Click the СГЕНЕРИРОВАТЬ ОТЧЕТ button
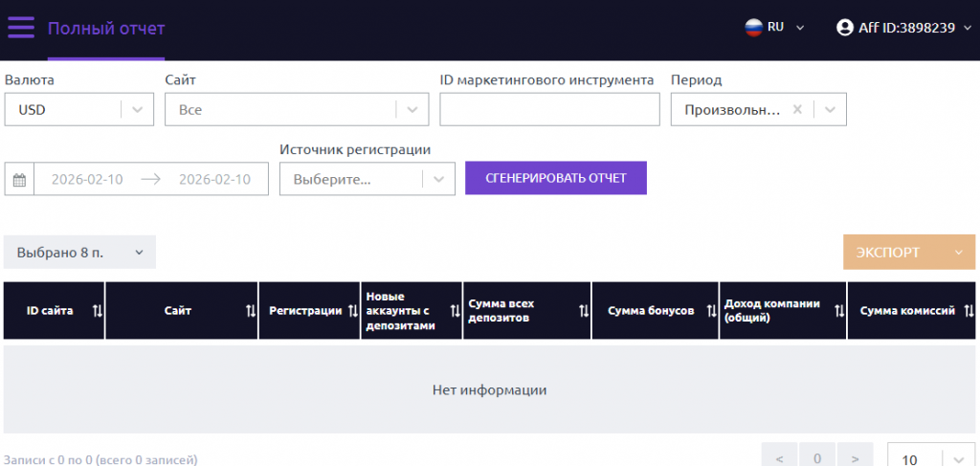 [555, 178]
